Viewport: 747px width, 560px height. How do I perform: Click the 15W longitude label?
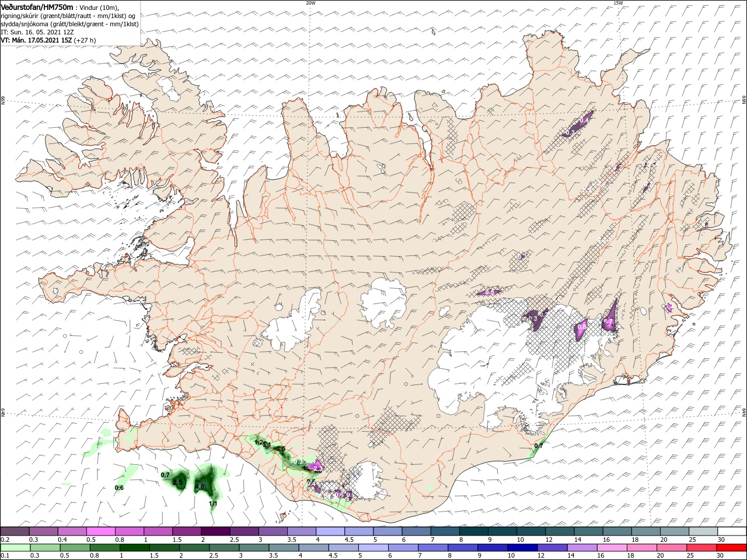click(617, 3)
